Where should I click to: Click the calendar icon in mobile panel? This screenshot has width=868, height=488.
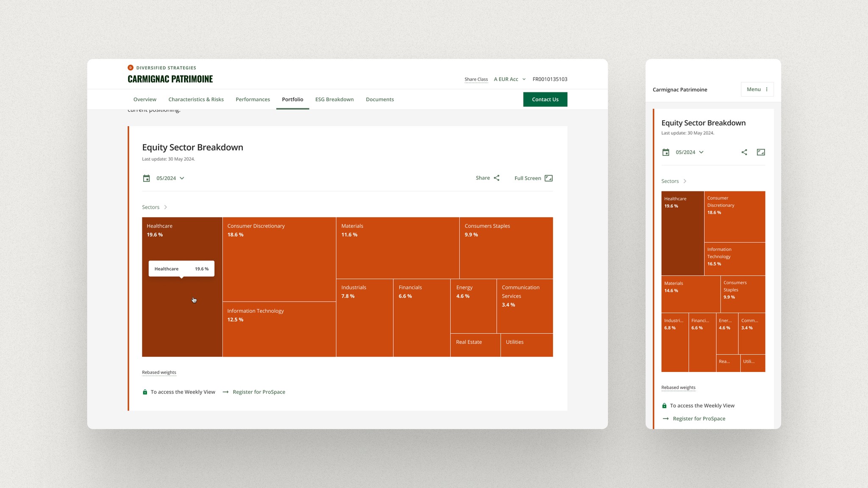point(666,152)
